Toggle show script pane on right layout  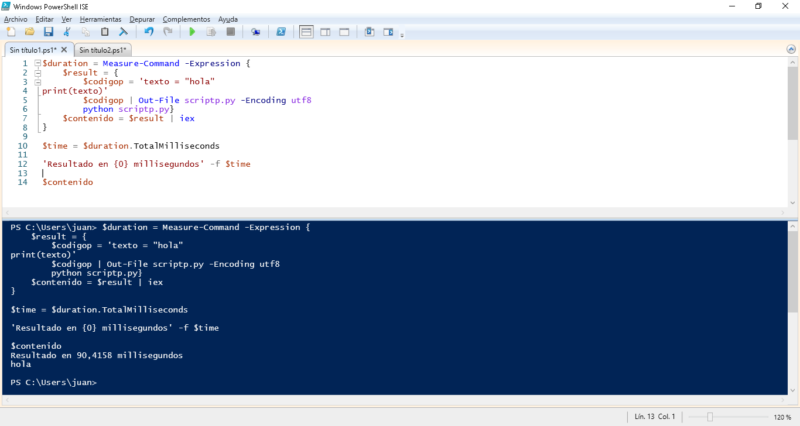324,32
